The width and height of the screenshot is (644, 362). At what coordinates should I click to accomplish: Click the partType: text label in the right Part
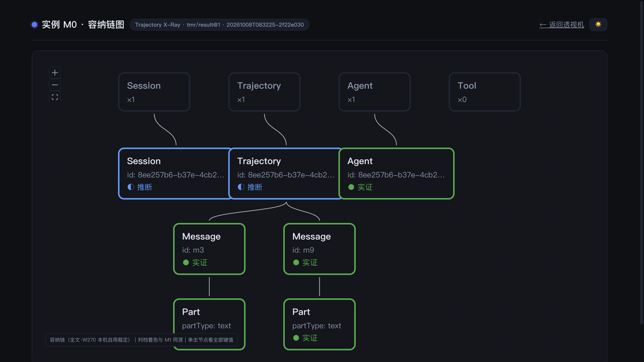(316, 326)
